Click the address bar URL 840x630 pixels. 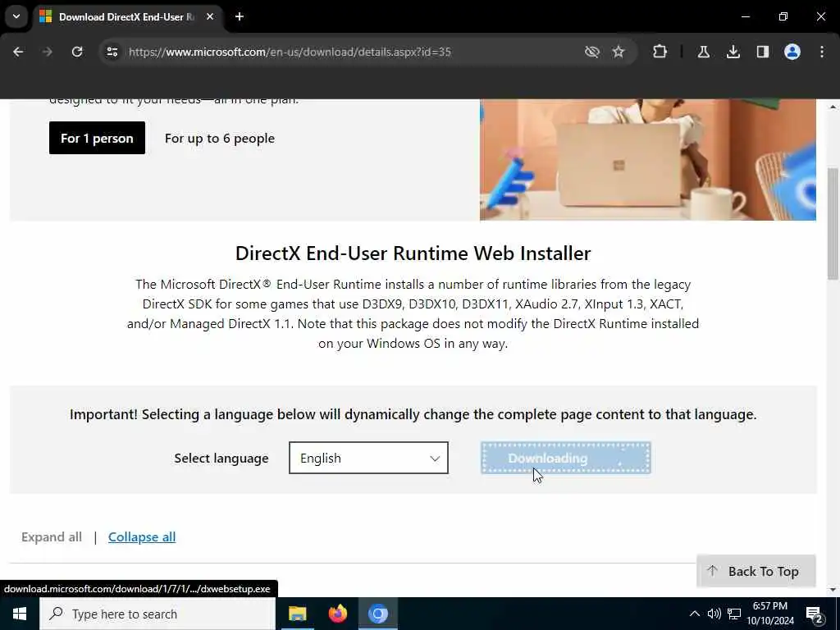(290, 52)
